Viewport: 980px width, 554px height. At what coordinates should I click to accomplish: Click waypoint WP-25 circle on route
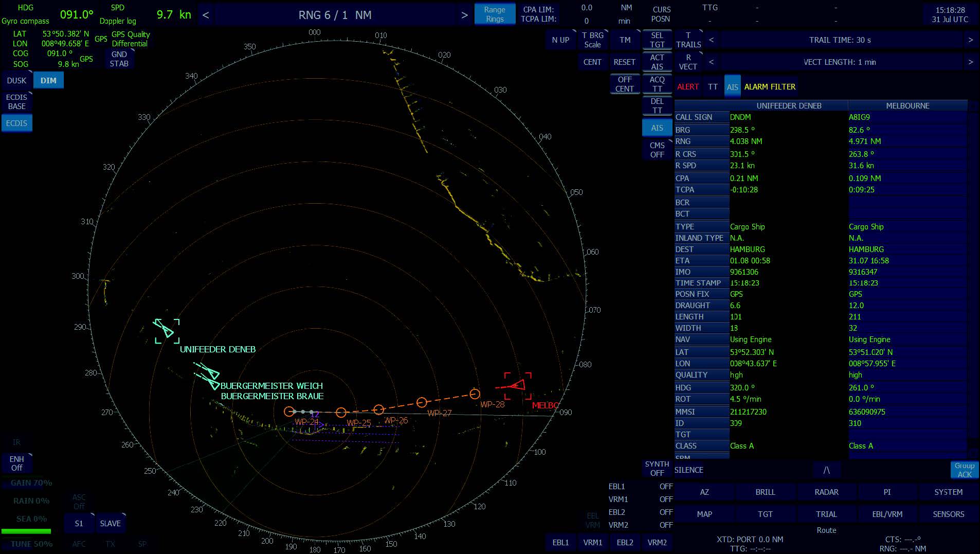pos(340,412)
